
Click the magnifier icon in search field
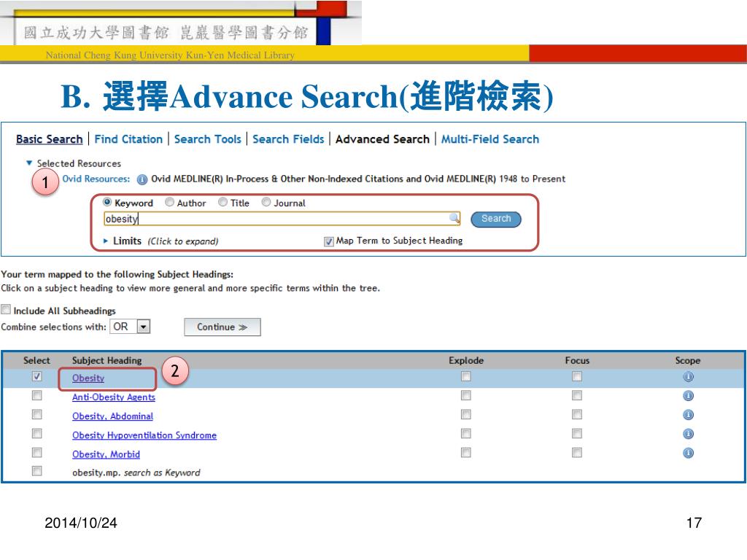[454, 218]
